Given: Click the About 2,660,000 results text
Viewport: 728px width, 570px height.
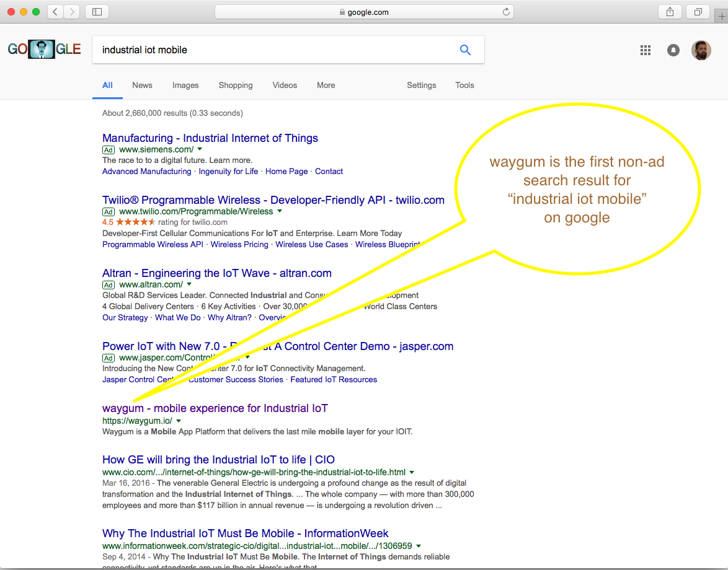Looking at the screenshot, I should (x=173, y=113).
